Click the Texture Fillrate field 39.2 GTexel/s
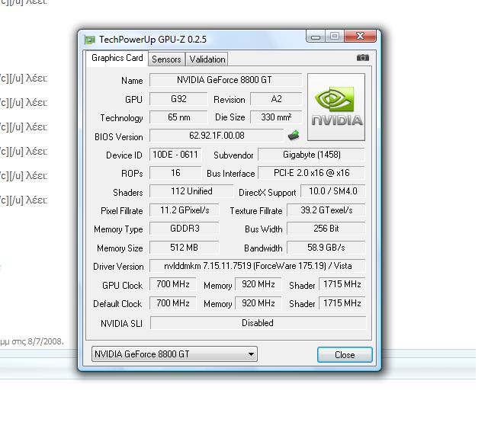488x448 pixels. click(326, 210)
